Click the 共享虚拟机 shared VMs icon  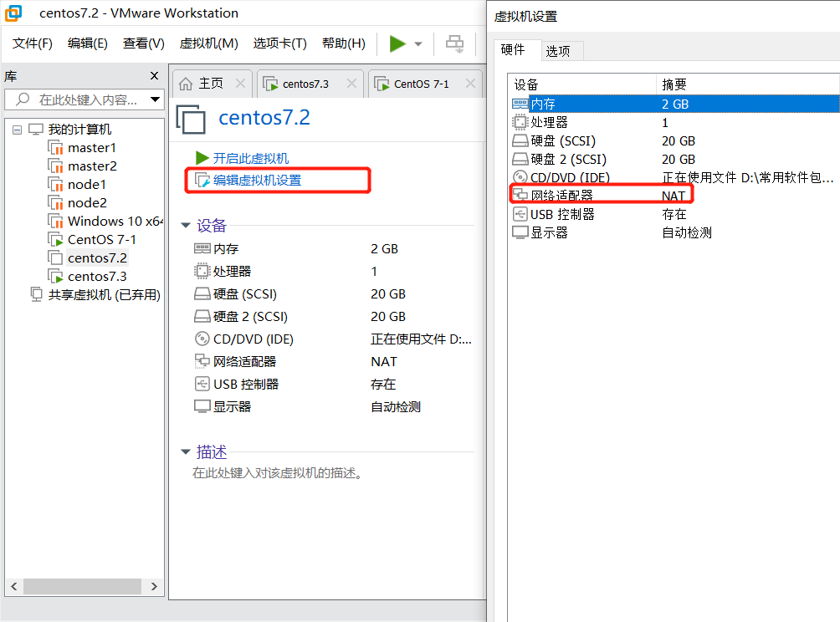[x=36, y=294]
